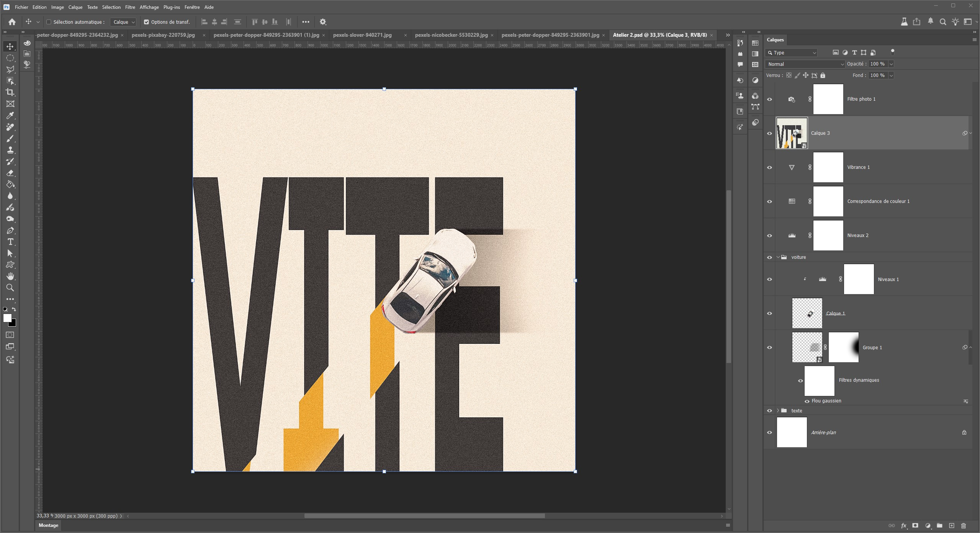Collapse the voiture layer group
Image resolution: width=980 pixels, height=533 pixels.
coord(778,257)
